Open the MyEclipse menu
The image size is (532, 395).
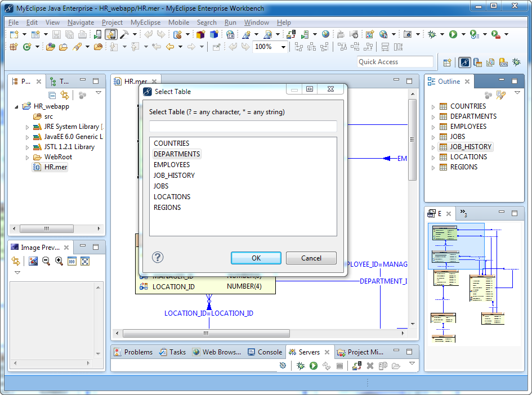pyautogui.click(x=146, y=23)
